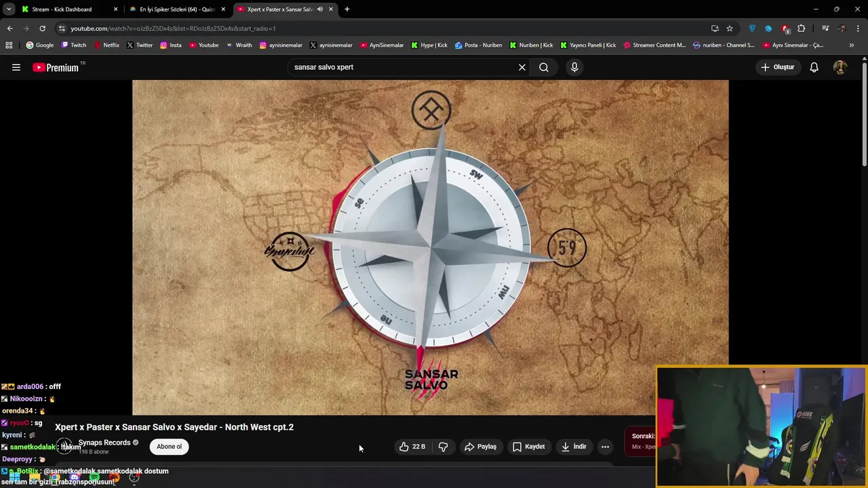Clear the search box text
Image resolution: width=868 pixels, height=488 pixels.
522,67
